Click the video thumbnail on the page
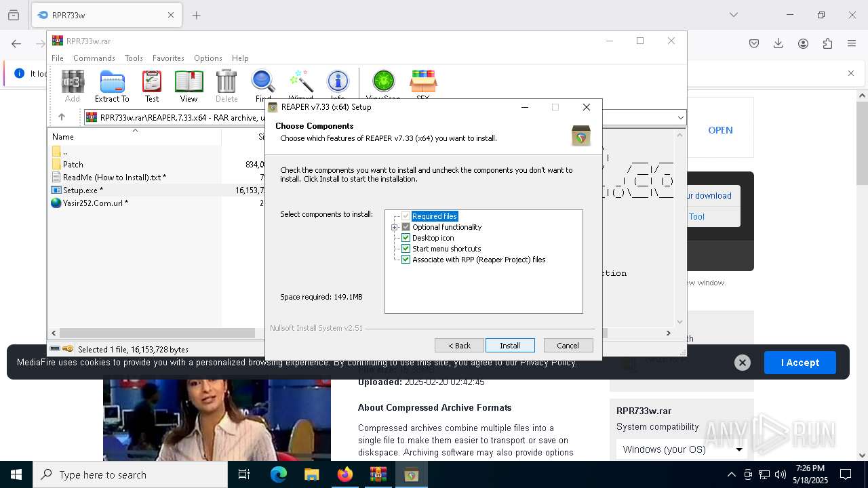The width and height of the screenshot is (868, 488). [x=217, y=418]
